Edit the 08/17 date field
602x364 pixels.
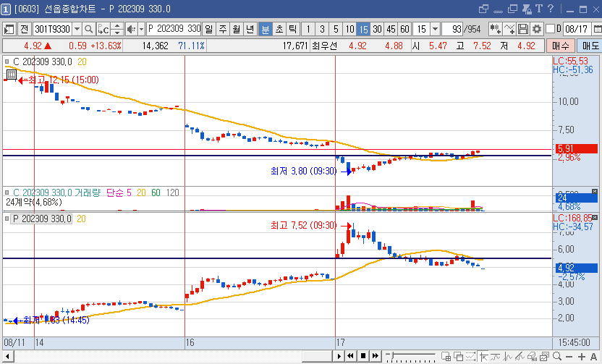(577, 29)
